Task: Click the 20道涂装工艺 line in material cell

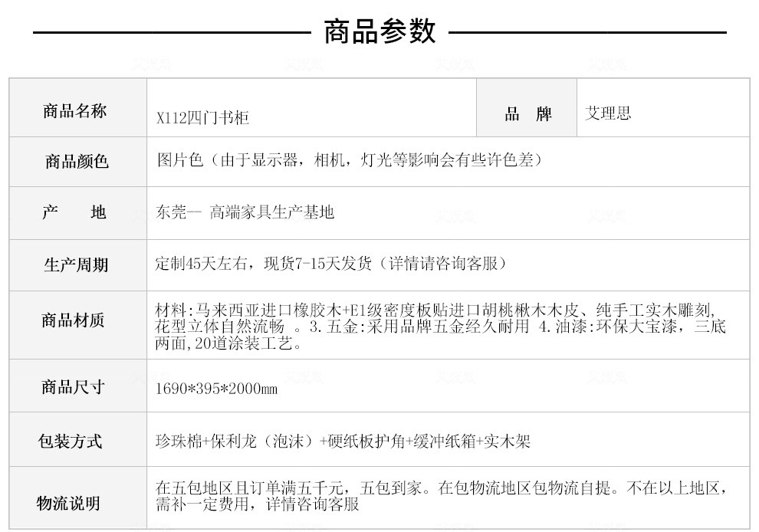Action: 228,343
